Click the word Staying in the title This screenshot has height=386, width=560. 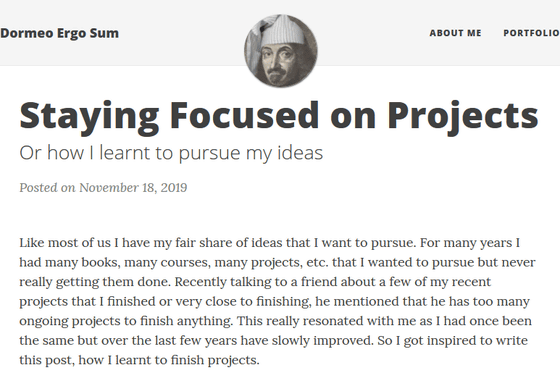pyautogui.click(x=89, y=117)
